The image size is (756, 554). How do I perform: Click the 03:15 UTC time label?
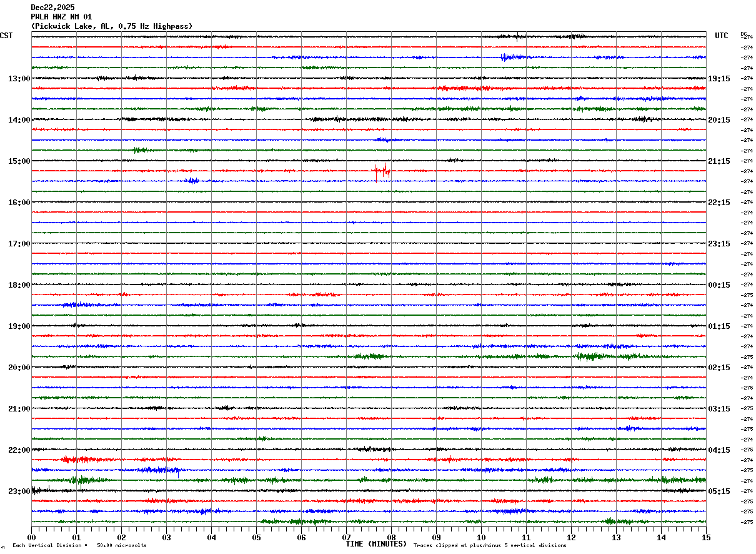pyautogui.click(x=719, y=409)
